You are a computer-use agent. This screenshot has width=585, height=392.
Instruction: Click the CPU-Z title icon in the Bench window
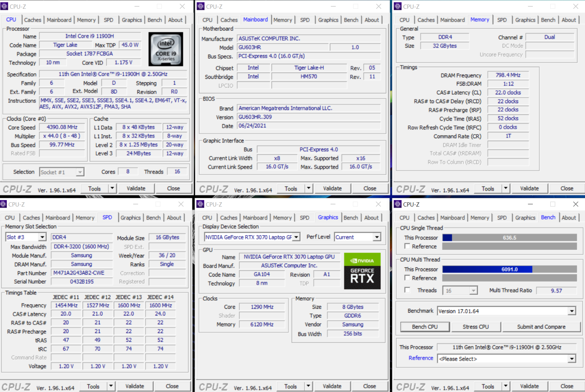[x=398, y=204]
